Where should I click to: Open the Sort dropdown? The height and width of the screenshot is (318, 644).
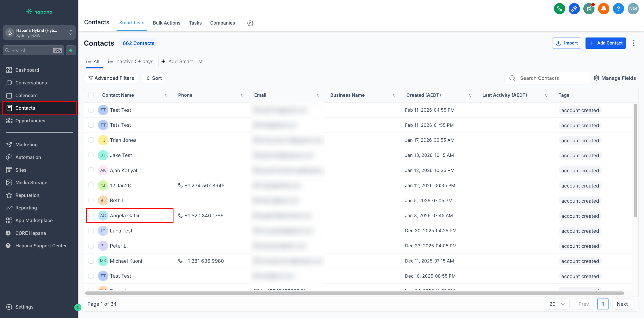point(154,78)
